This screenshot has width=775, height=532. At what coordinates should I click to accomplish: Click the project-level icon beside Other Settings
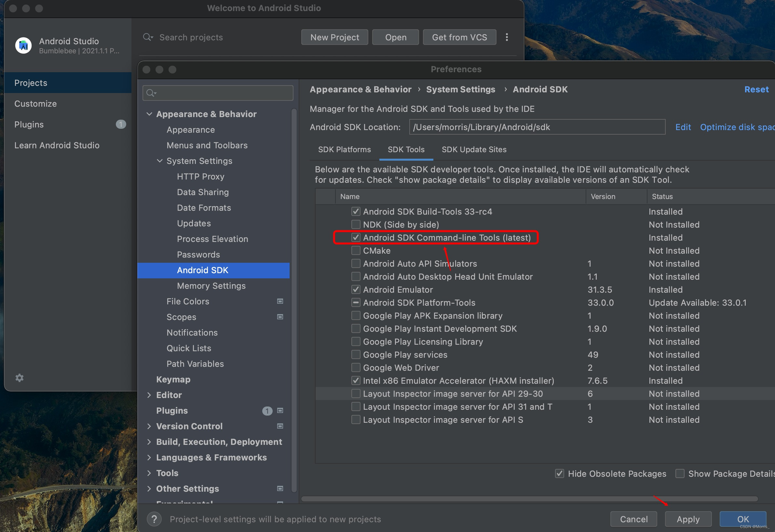click(280, 488)
